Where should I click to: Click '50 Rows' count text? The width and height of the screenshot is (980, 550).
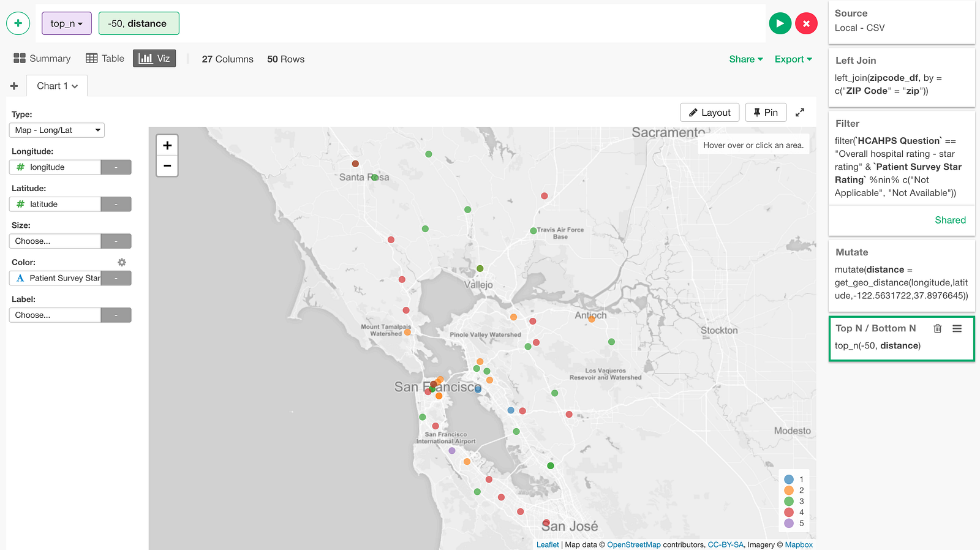[285, 59]
